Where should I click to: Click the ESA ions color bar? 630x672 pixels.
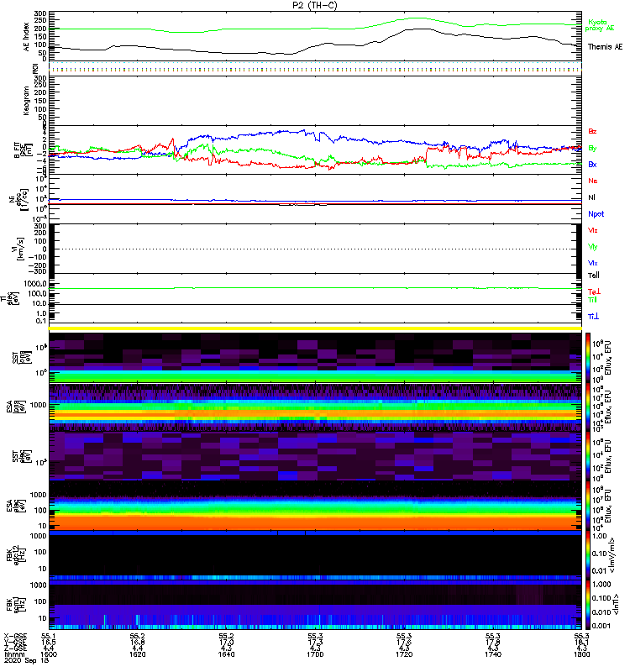point(587,407)
